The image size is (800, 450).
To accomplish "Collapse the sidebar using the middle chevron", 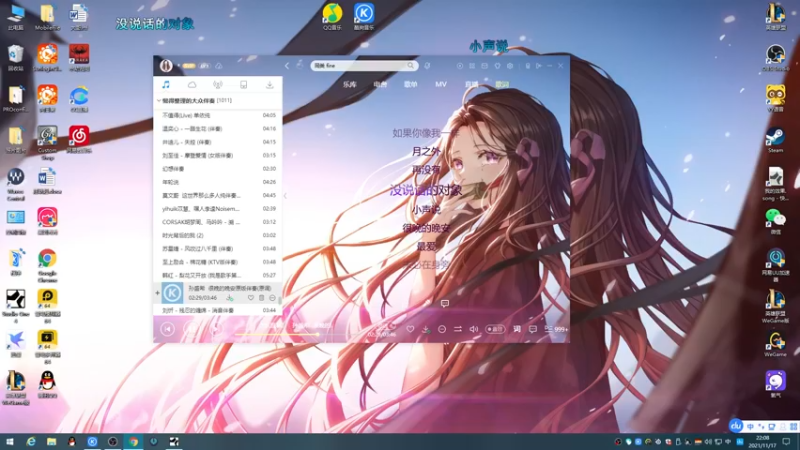I will coord(285,195).
